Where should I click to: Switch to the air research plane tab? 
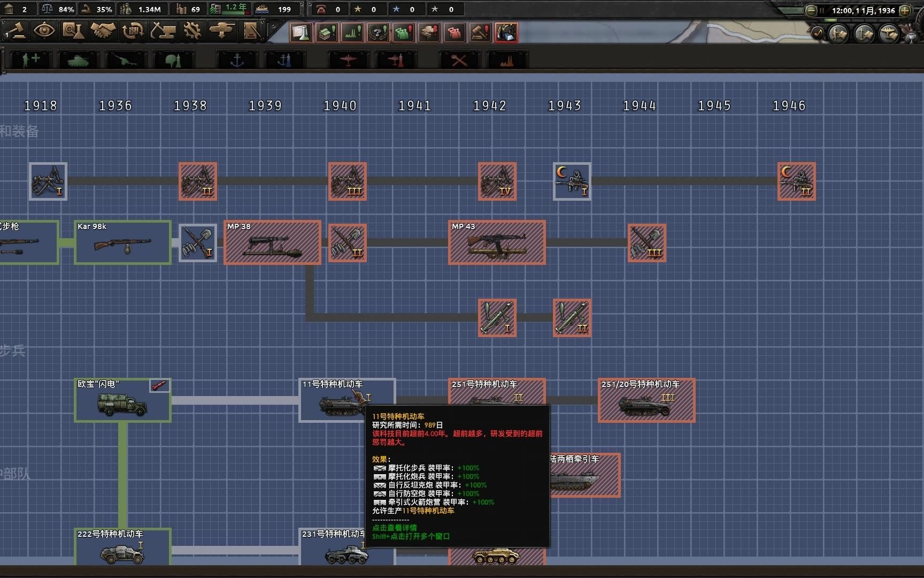point(348,59)
